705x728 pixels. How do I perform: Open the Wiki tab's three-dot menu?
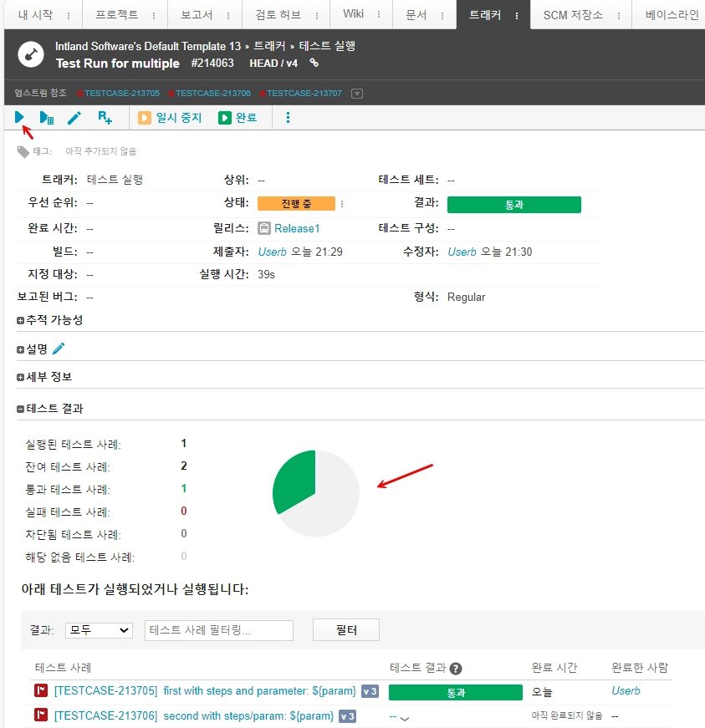click(x=379, y=15)
